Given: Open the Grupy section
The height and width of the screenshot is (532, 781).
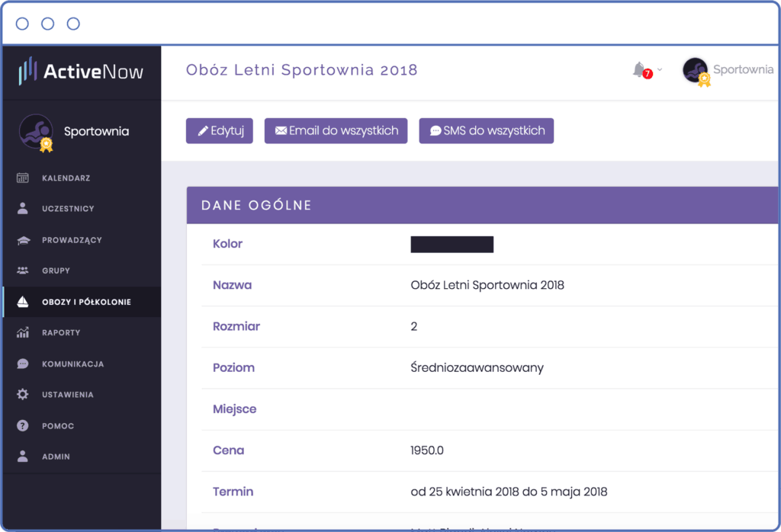Looking at the screenshot, I should (x=56, y=271).
